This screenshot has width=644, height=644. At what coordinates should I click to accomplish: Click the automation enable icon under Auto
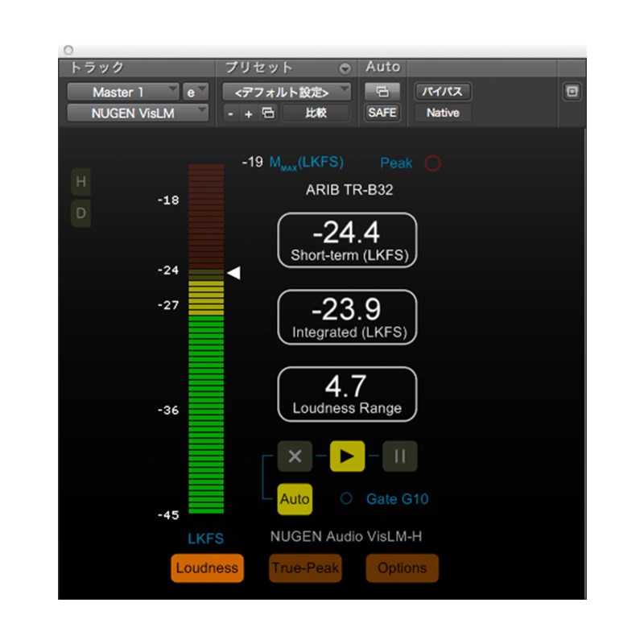click(x=382, y=92)
